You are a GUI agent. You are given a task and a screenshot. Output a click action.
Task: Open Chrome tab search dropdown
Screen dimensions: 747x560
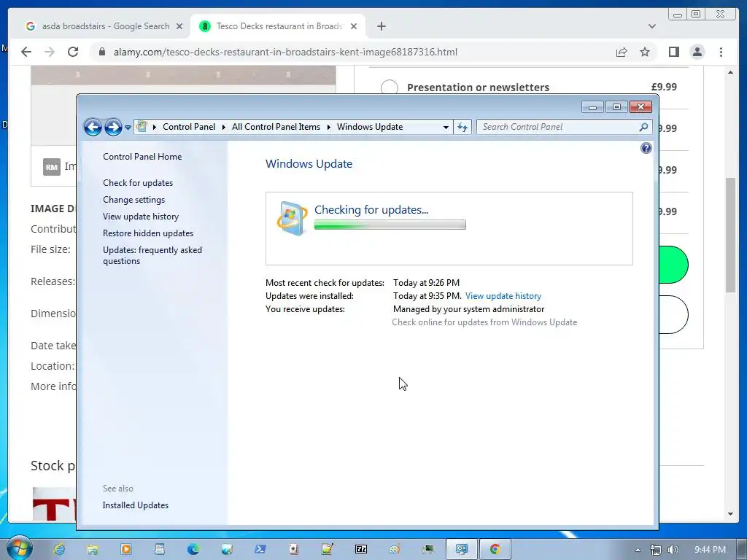(x=651, y=26)
